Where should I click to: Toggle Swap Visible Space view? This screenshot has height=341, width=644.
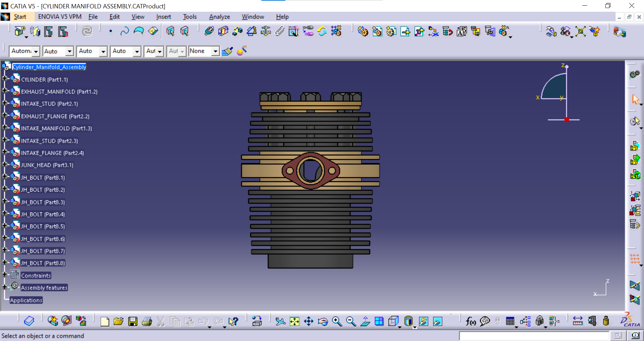[x=437, y=322]
